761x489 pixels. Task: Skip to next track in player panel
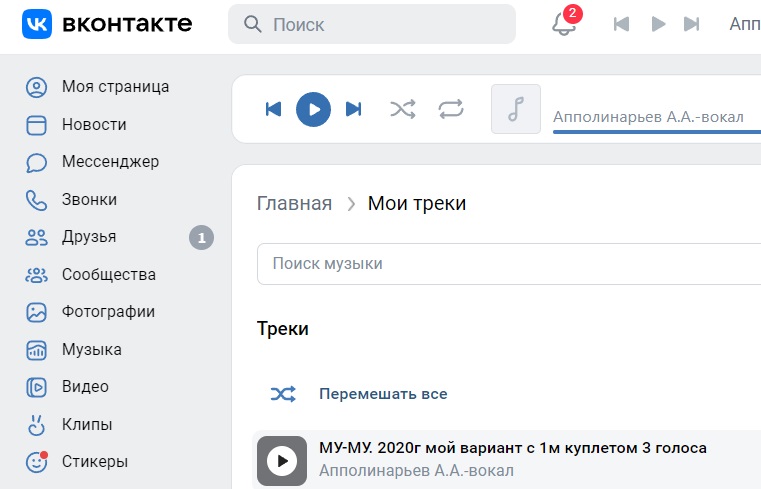[353, 109]
